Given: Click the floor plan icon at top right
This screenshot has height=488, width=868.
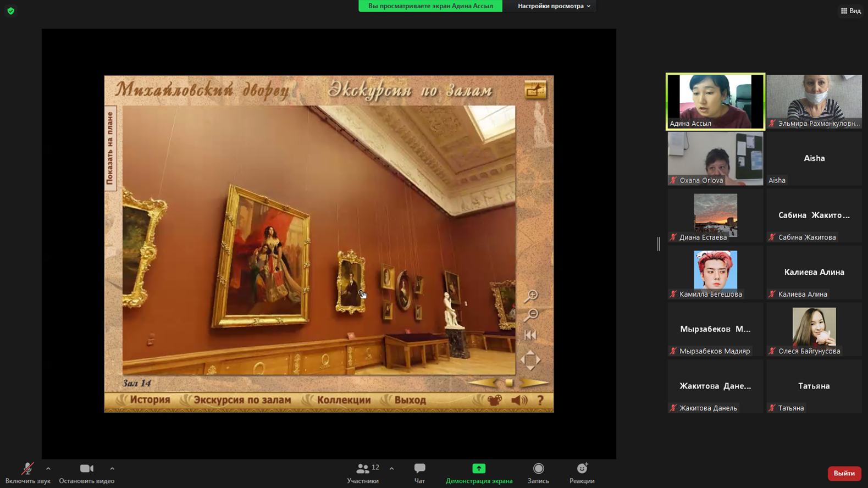Looking at the screenshot, I should tap(535, 90).
